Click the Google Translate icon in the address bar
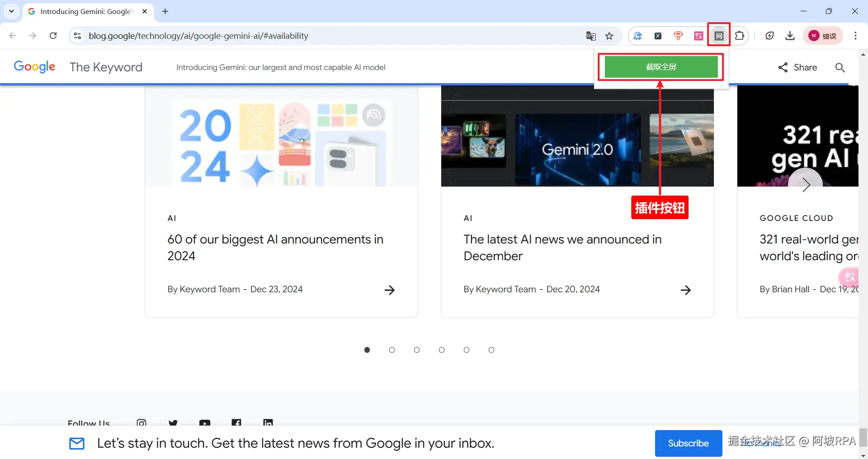The width and height of the screenshot is (868, 459). (590, 36)
